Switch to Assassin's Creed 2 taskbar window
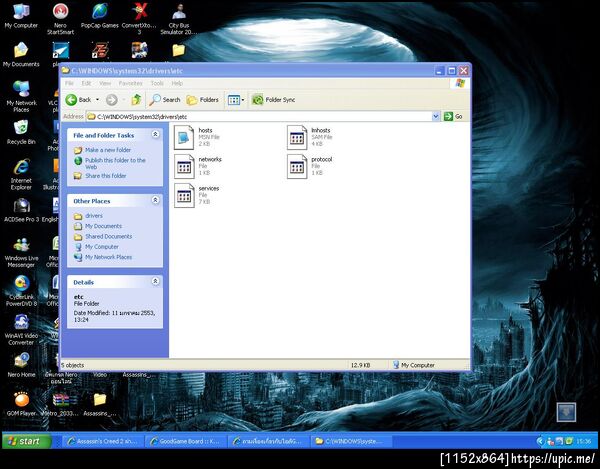The image size is (600, 469). point(103,441)
